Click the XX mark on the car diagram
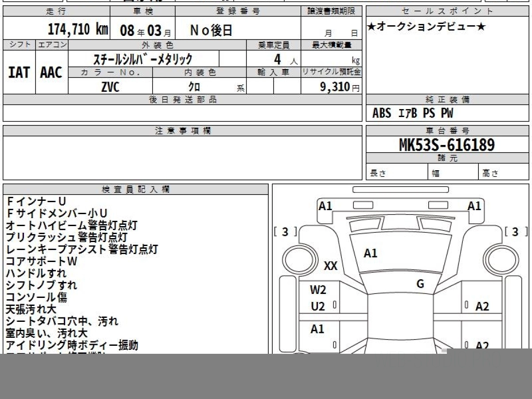Screen dimensions: 532x399 pyautogui.click(x=331, y=266)
